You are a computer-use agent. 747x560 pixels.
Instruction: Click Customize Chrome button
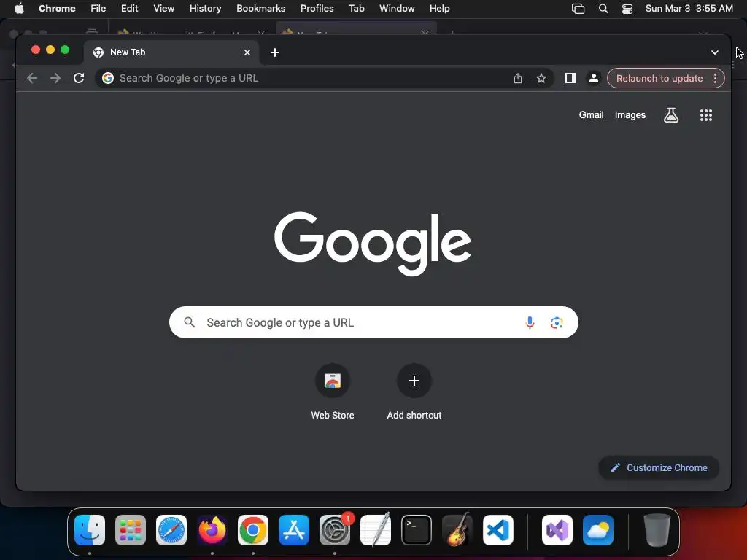pos(659,467)
